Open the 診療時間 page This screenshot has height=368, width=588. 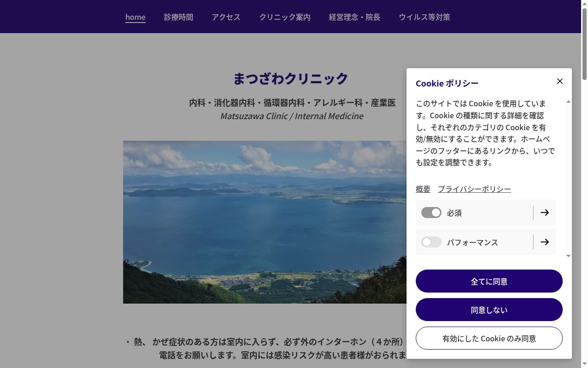pyautogui.click(x=179, y=17)
